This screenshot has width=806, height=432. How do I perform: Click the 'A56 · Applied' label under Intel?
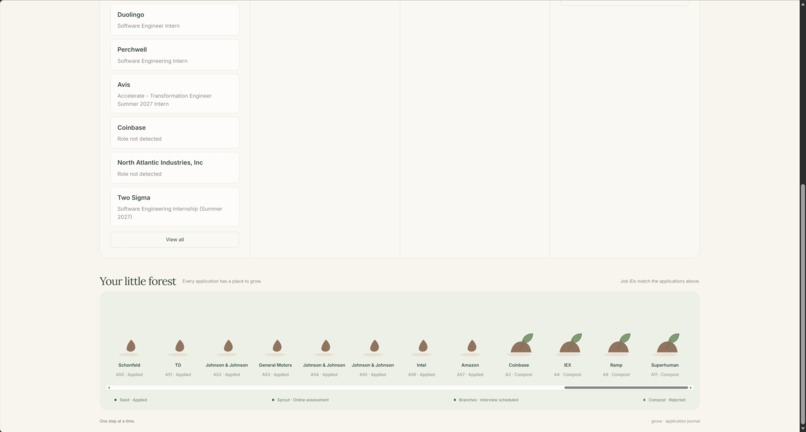422,374
